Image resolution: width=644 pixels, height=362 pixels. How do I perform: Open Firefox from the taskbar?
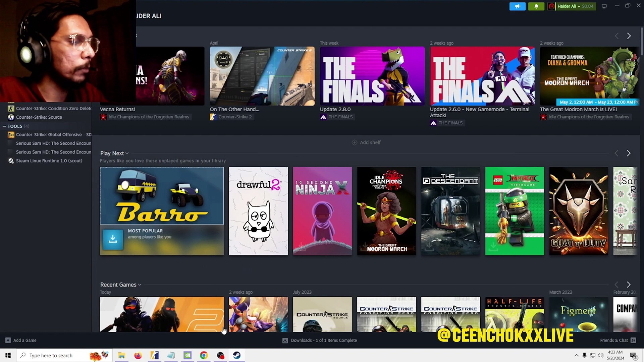[138, 355]
